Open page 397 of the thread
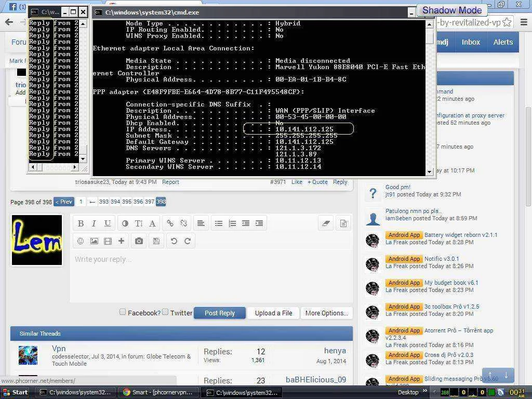Screen dimensions: 532x399 coord(150,202)
